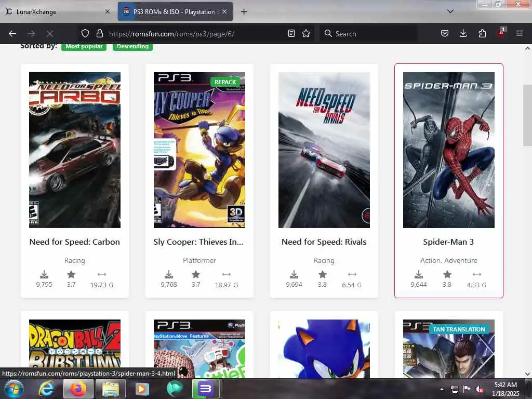The width and height of the screenshot is (532, 399).
Task: Click the Action, Adventure genre label
Action: click(448, 261)
